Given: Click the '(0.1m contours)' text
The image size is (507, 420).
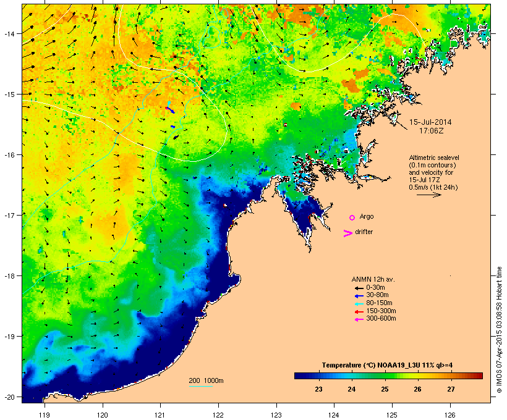Looking at the screenshot, I should (432, 165).
